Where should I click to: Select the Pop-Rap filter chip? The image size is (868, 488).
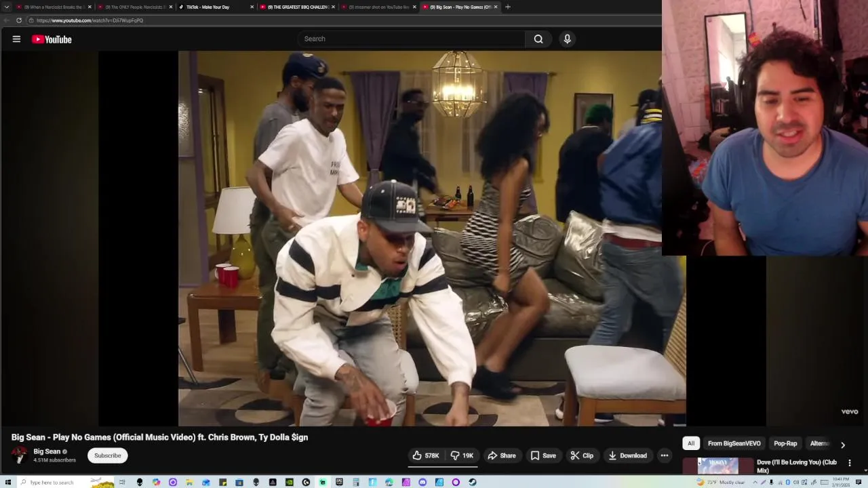tap(785, 443)
